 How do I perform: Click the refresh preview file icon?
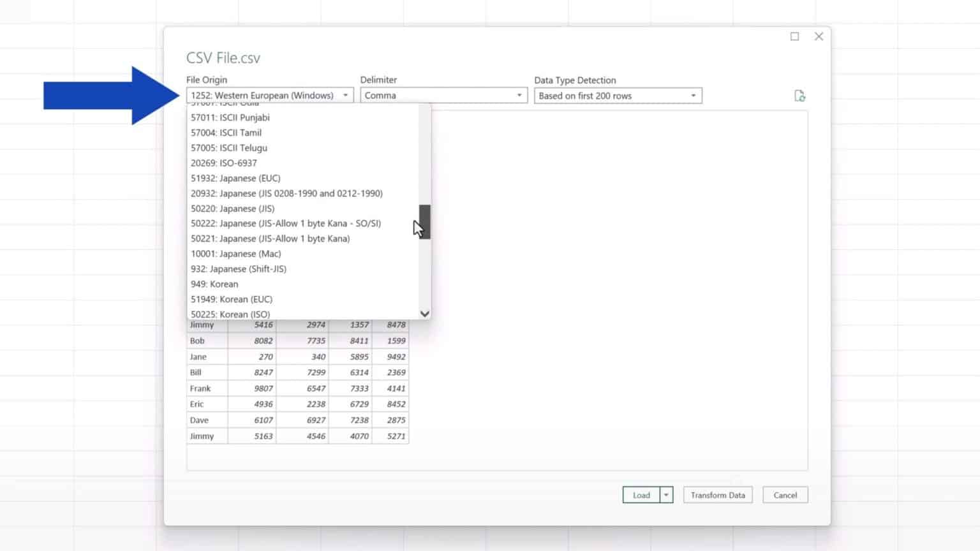800,95
